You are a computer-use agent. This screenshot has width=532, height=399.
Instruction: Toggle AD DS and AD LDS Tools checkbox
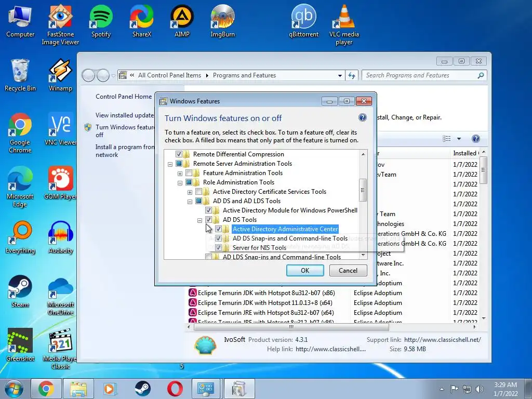coord(198,201)
